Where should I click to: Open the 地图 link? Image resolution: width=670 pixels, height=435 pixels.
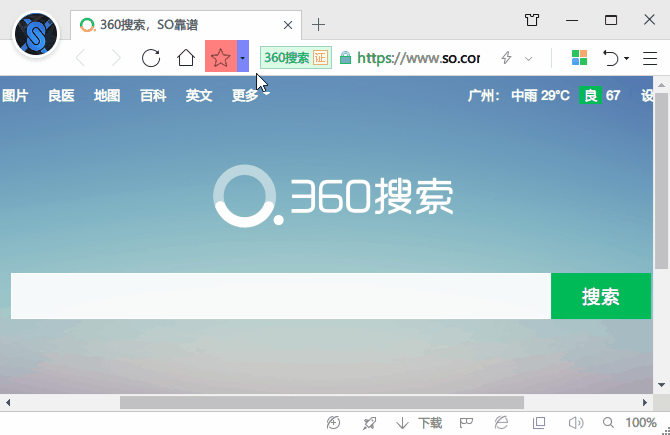coord(107,95)
